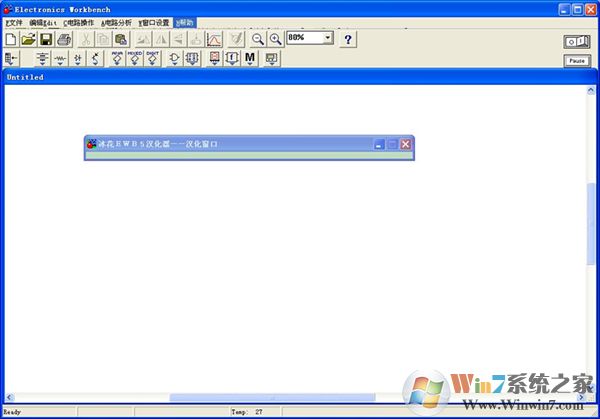Minimize the 汉化窗口 dialog

378,144
